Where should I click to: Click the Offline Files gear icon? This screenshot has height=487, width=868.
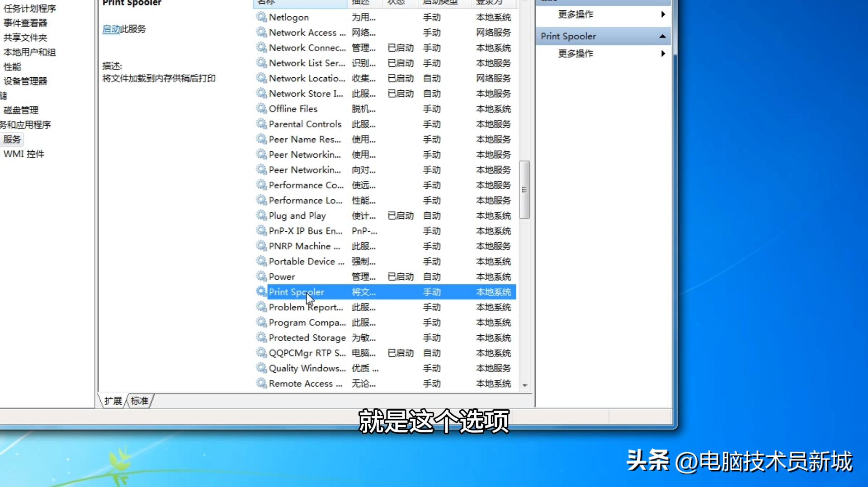(261, 109)
